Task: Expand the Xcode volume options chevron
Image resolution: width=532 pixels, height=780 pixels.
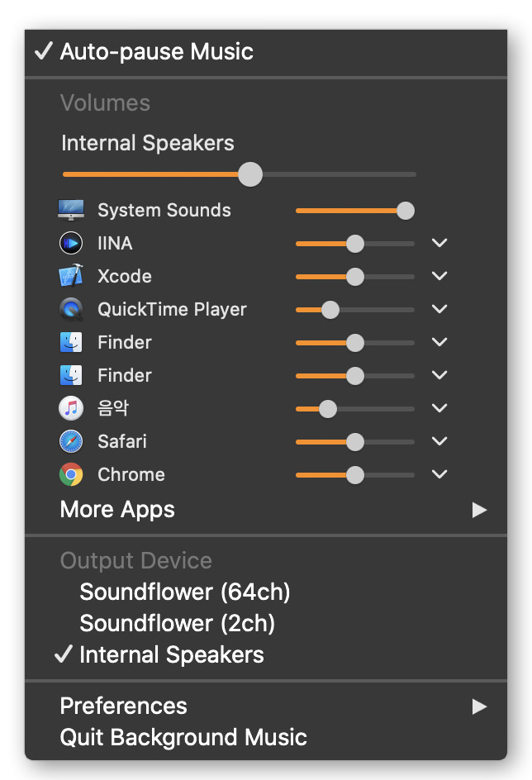Action: [439, 276]
